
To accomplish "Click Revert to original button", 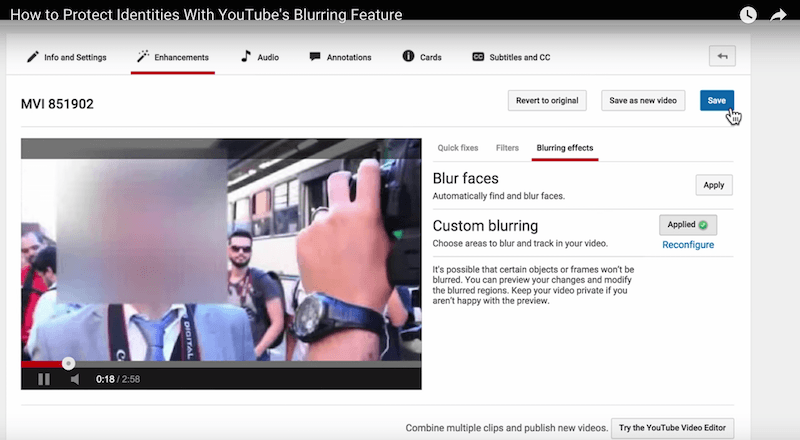I will [547, 101].
